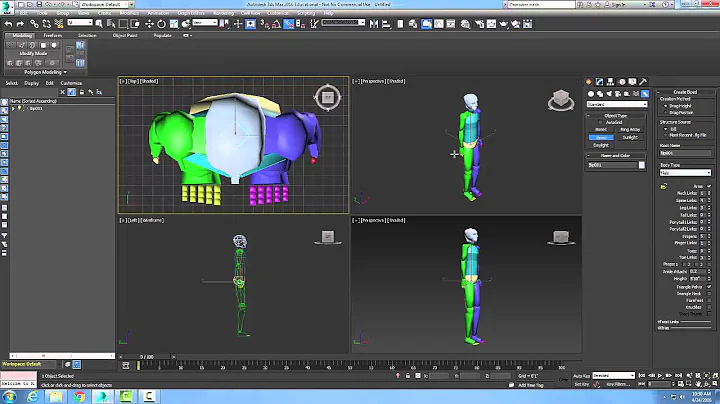The width and height of the screenshot is (720, 404).
Task: Open the Body Type Male dropdown
Action: 685,173
